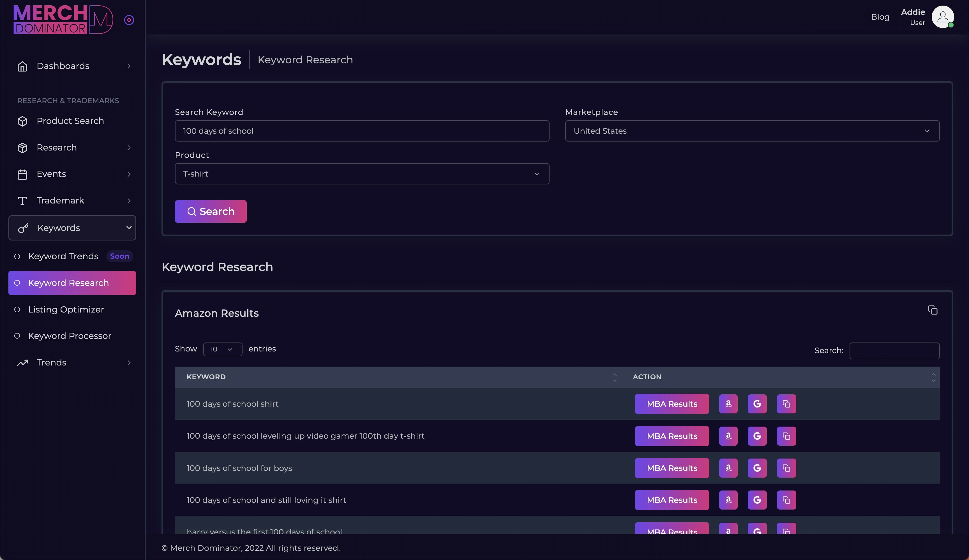The image size is (969, 560).
Task: Toggle the sidebar pin circle icon
Action: click(129, 20)
